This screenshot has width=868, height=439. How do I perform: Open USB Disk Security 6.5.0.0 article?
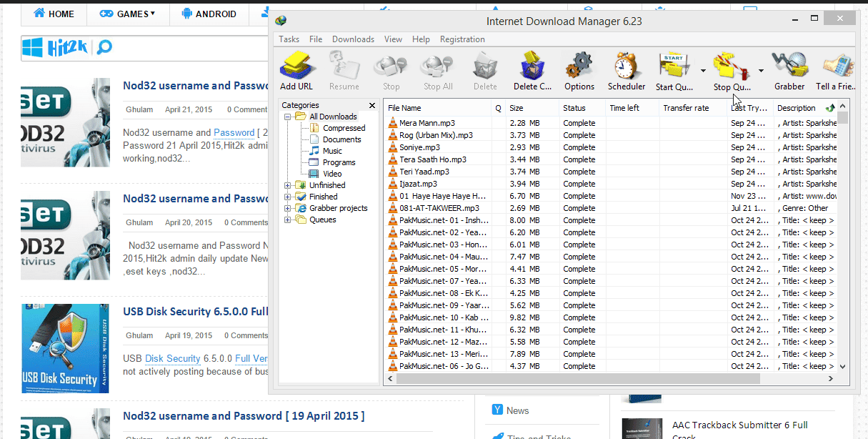[196, 312]
